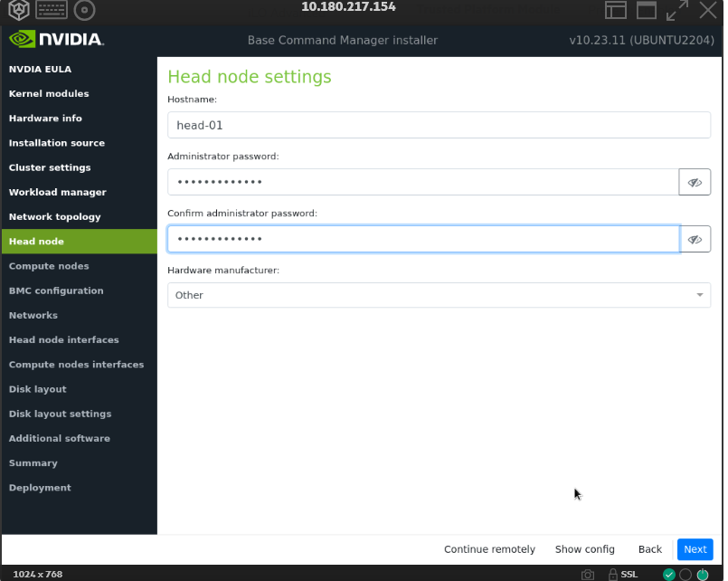Click the Hostname field containing head-01

(x=439, y=125)
